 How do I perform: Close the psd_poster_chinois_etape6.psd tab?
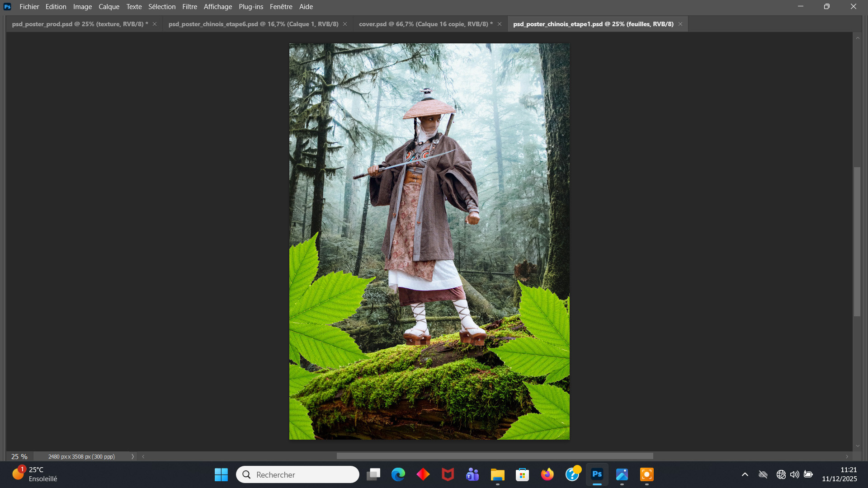tap(345, 24)
